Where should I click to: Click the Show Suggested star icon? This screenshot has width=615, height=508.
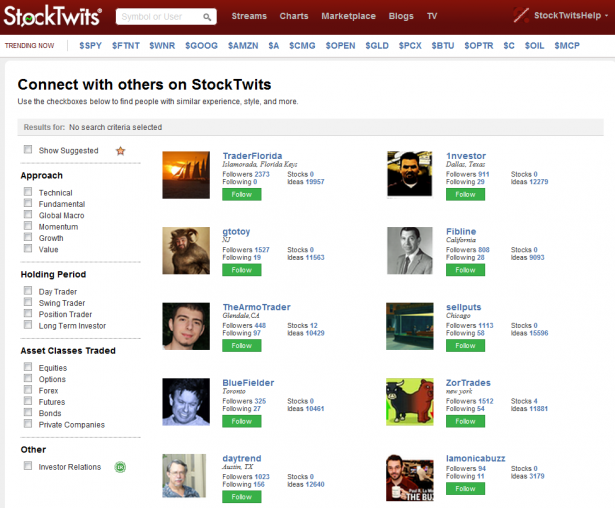pyautogui.click(x=120, y=151)
